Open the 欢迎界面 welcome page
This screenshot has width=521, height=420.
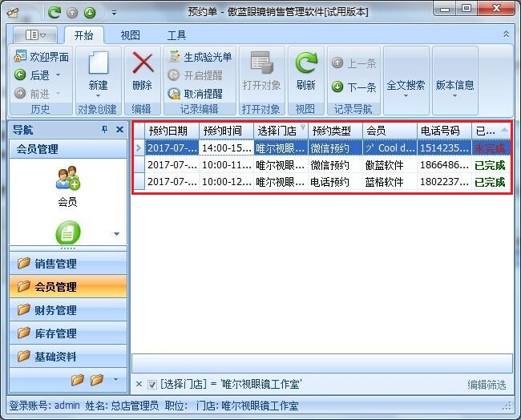point(42,57)
